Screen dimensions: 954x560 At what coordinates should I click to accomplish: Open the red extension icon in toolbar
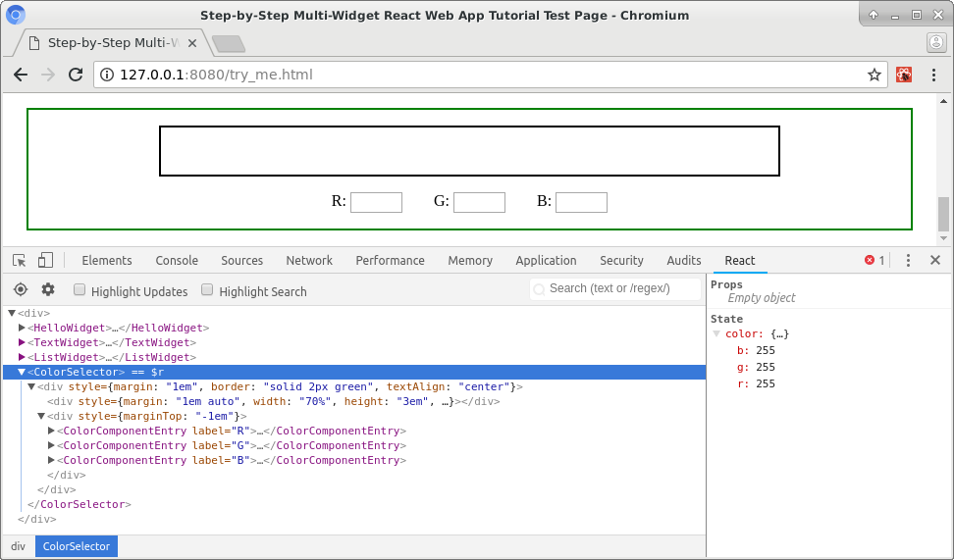pyautogui.click(x=904, y=75)
